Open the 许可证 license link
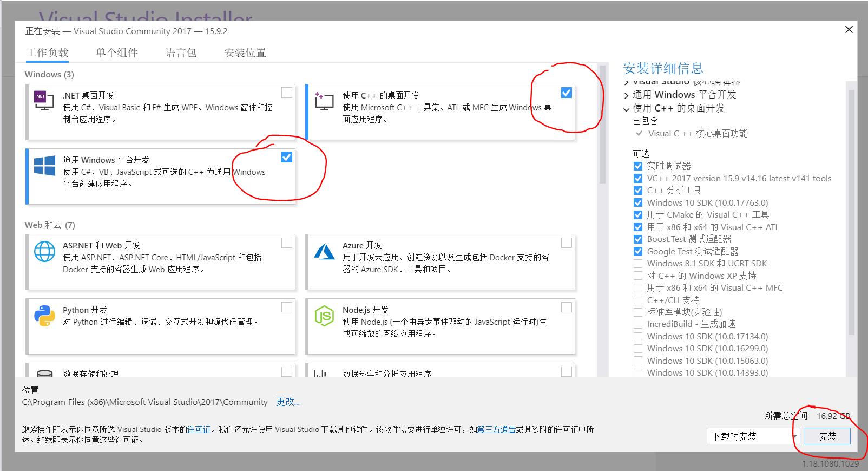 [x=199, y=429]
